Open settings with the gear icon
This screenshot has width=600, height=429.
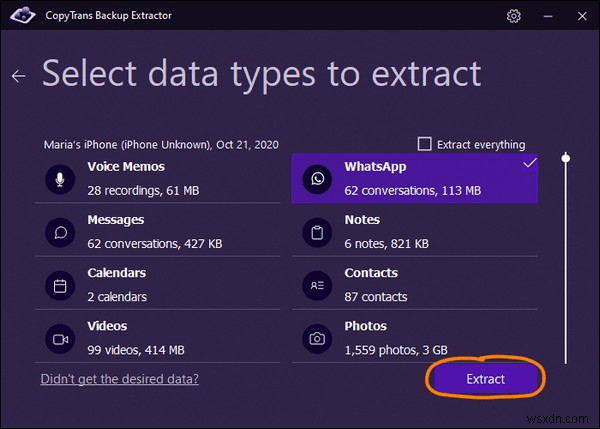click(x=514, y=16)
